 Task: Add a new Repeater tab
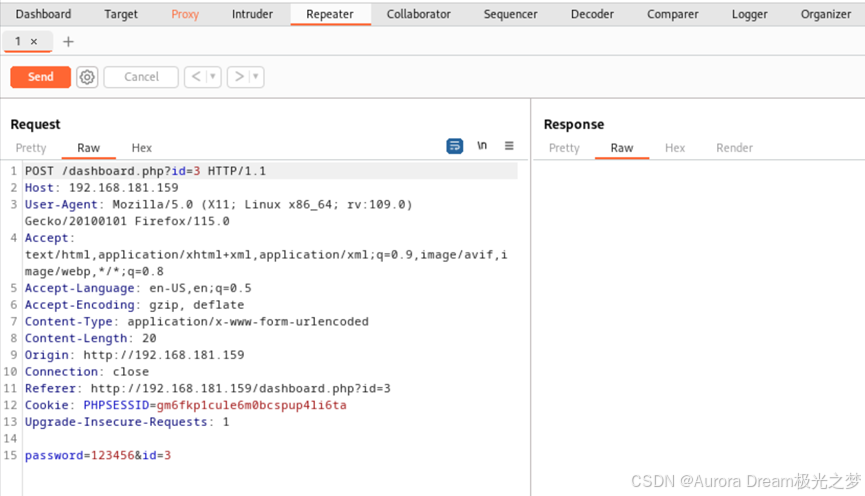pos(68,41)
